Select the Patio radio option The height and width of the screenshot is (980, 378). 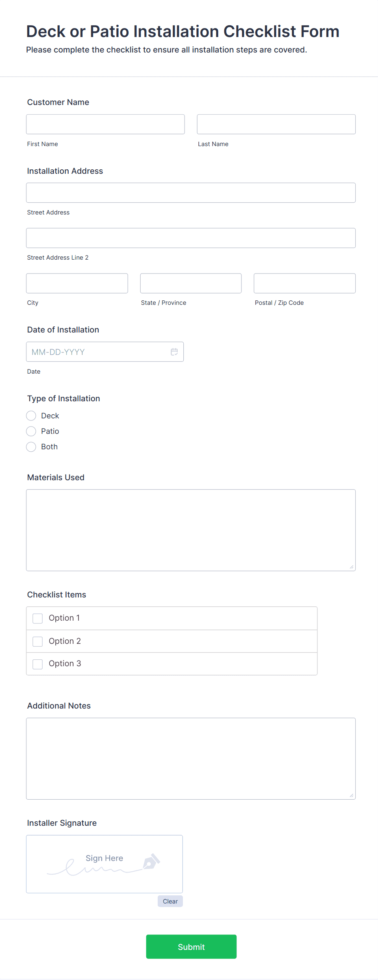click(31, 431)
